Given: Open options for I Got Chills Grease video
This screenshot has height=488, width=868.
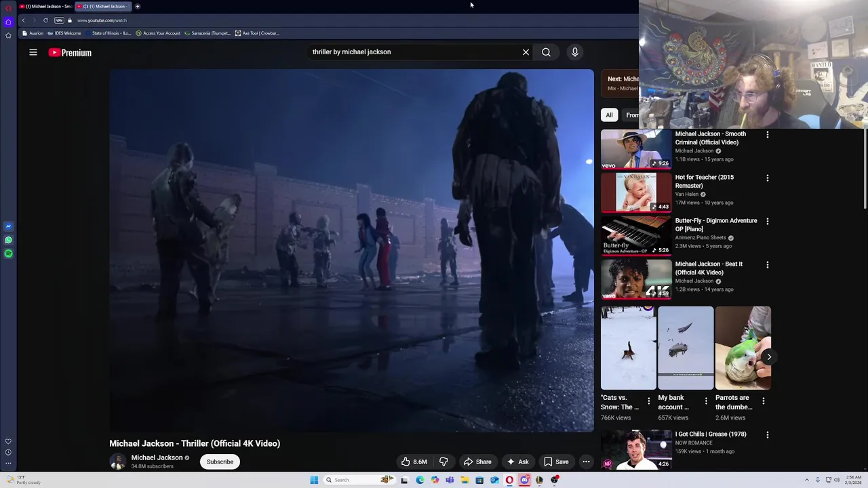Looking at the screenshot, I should [768, 435].
